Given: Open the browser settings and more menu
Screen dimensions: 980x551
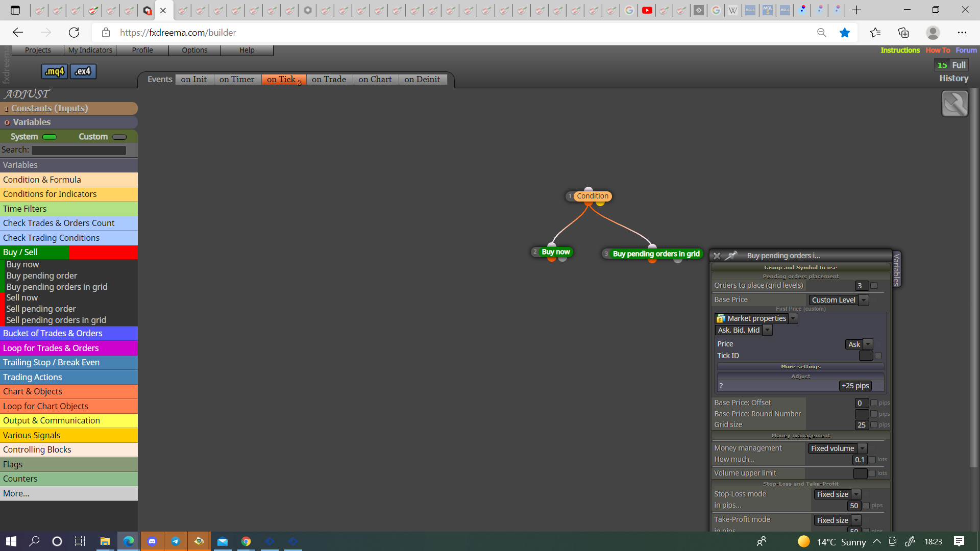Looking at the screenshot, I should (x=962, y=33).
